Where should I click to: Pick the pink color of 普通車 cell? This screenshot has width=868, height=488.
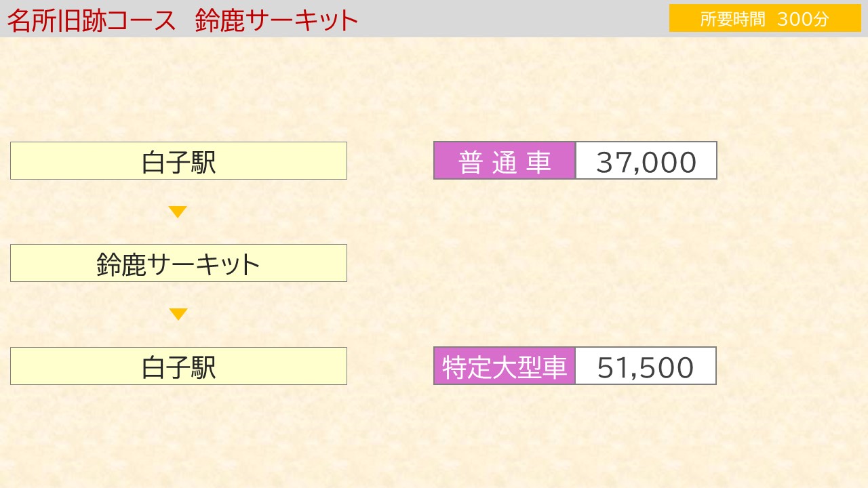pos(505,161)
